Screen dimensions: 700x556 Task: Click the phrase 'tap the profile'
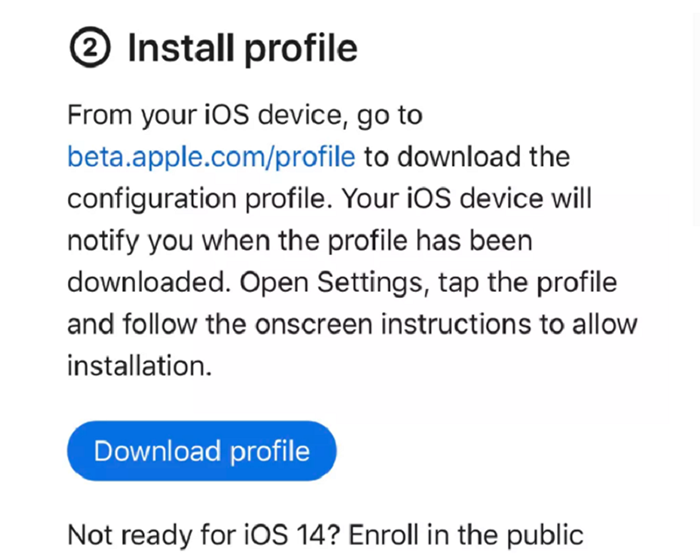click(528, 282)
